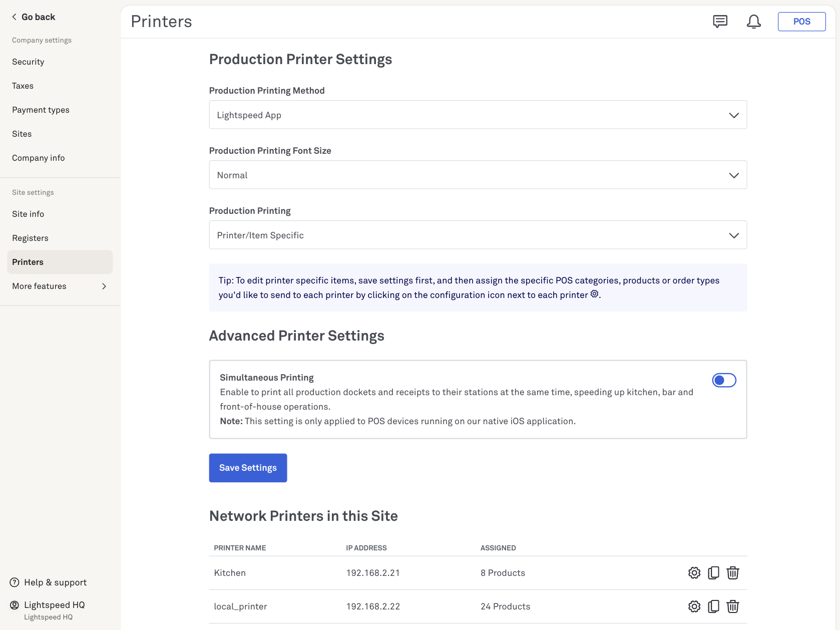Image resolution: width=840 pixels, height=630 pixels.
Task: Click the Help & support question icon
Action: (15, 582)
